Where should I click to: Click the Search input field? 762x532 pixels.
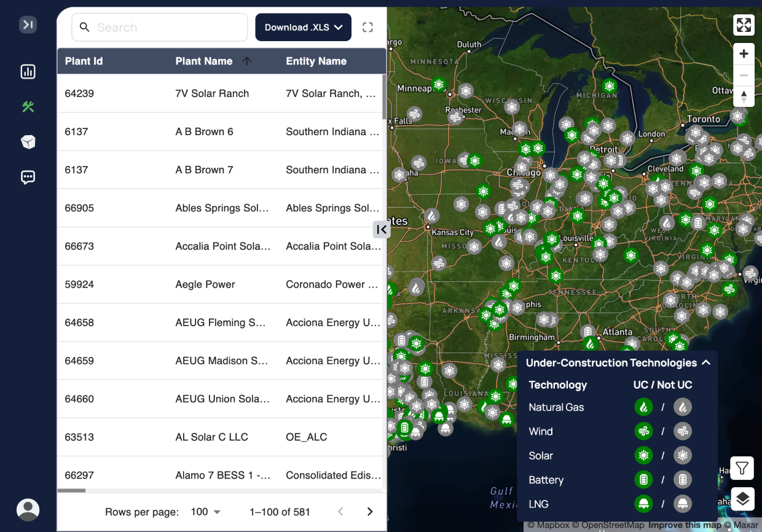point(159,27)
